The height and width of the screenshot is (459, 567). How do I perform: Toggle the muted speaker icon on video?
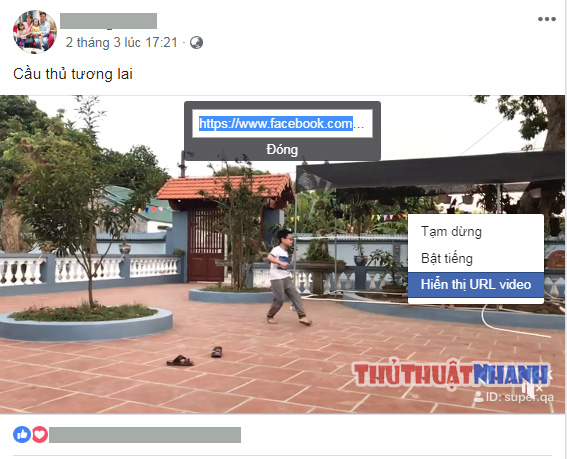pos(532,389)
